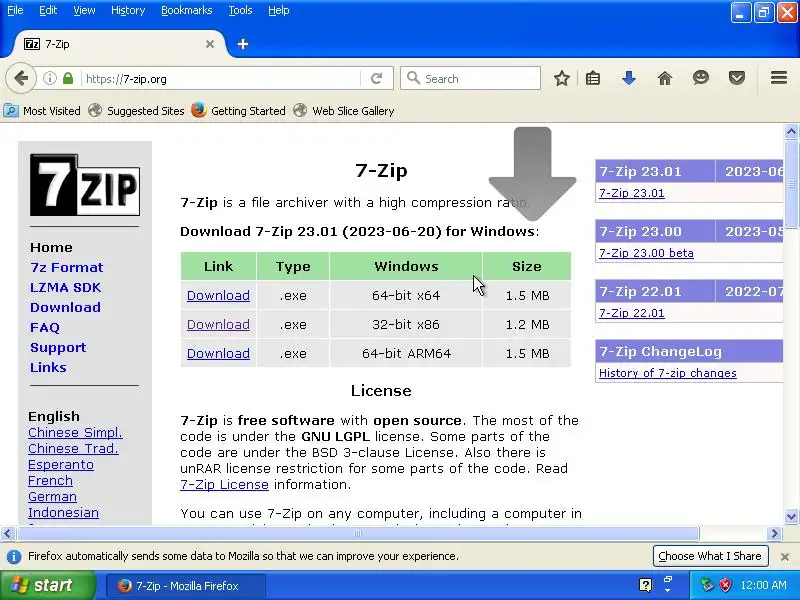The image size is (800, 600).
Task: Open the site information (i) icon
Action: click(x=49, y=79)
